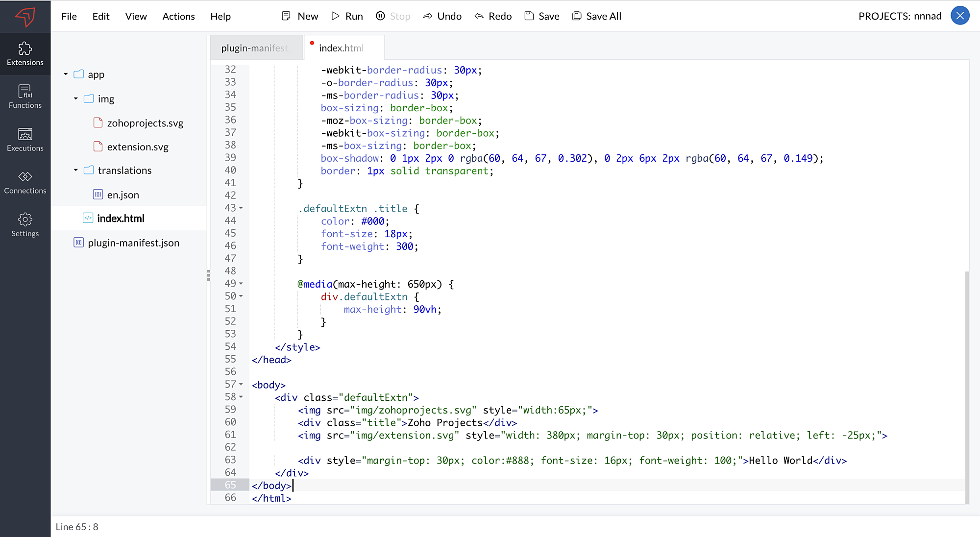
Task: Fold the body tag at line 57
Action: (241, 385)
